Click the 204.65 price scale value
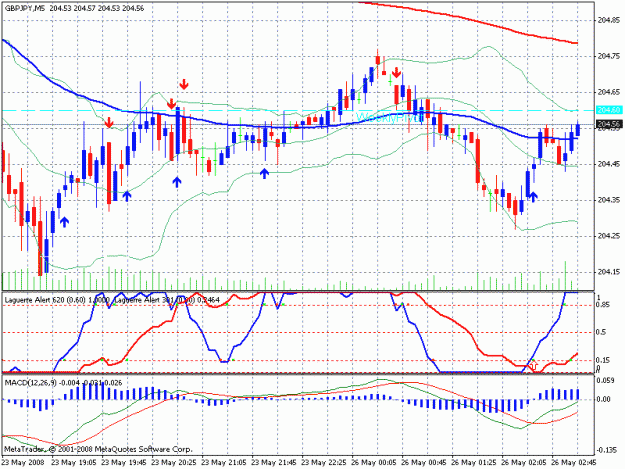Viewport: 625px width, 469px height. (609, 92)
